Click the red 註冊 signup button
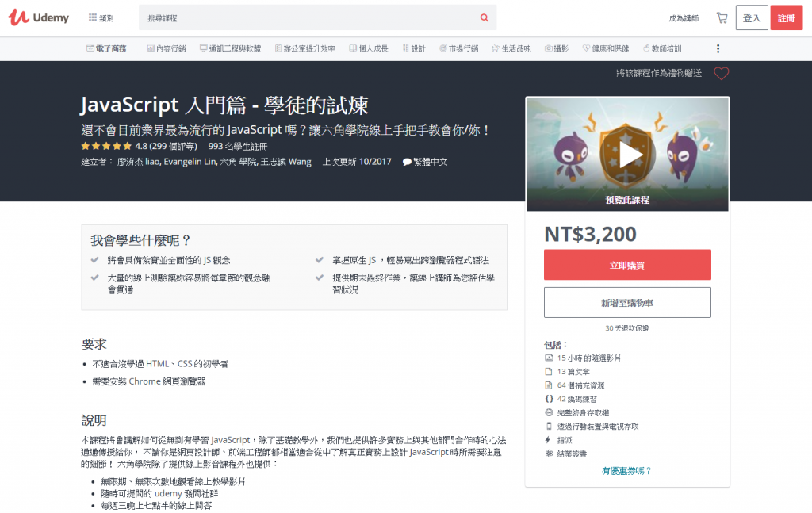 (786, 18)
